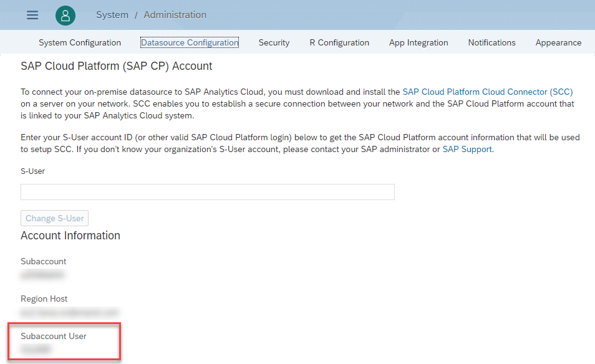The width and height of the screenshot is (595, 364).
Task: Click the blurred Subaccount value
Action: click(x=42, y=274)
